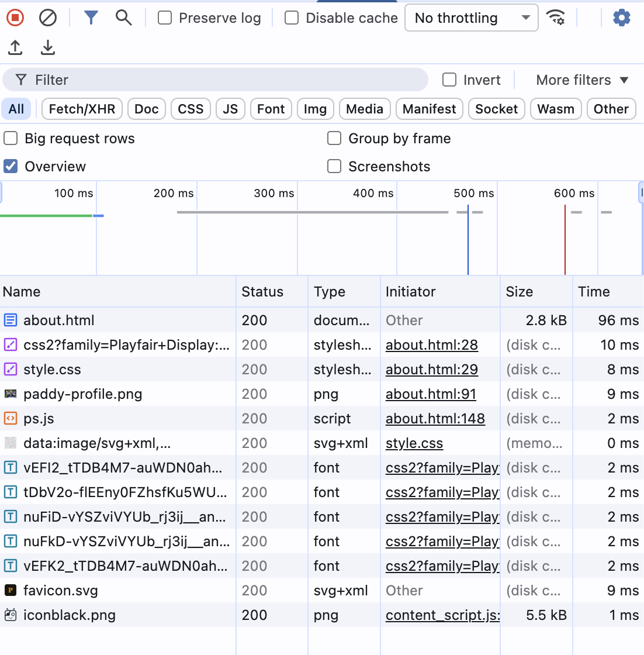Open the about.html:28 initiator link
This screenshot has width=644, height=655.
point(431,344)
